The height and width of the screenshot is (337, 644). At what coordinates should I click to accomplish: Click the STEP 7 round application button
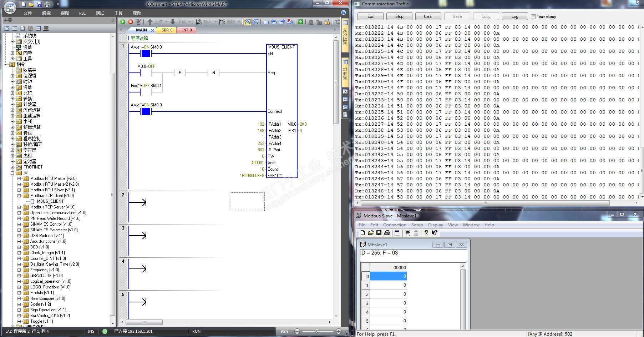[9, 7]
